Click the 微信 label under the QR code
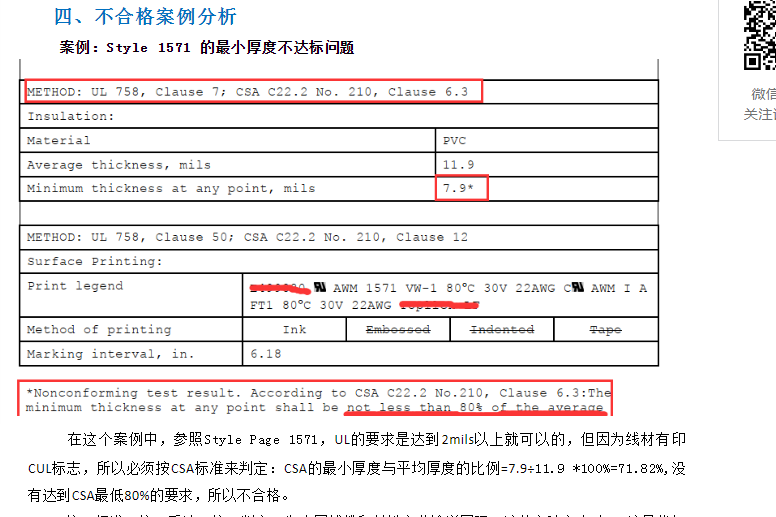Image resolution: width=776 pixels, height=517 pixels. (x=763, y=93)
